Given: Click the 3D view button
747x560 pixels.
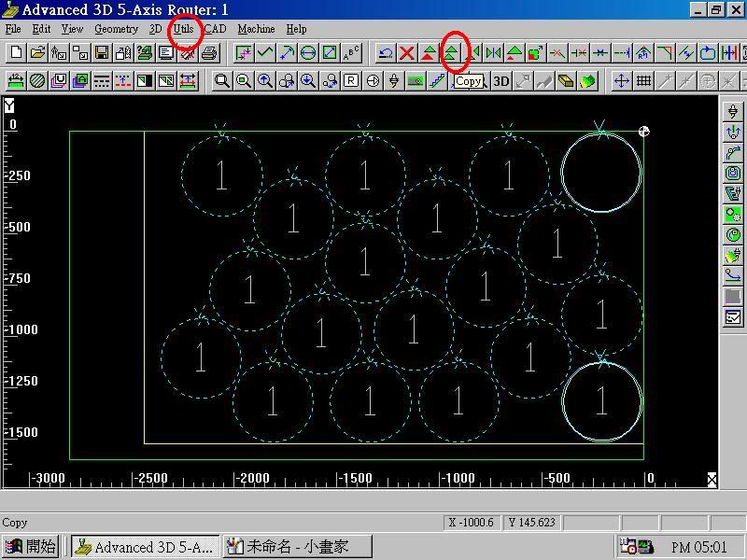Looking at the screenshot, I should [501, 81].
